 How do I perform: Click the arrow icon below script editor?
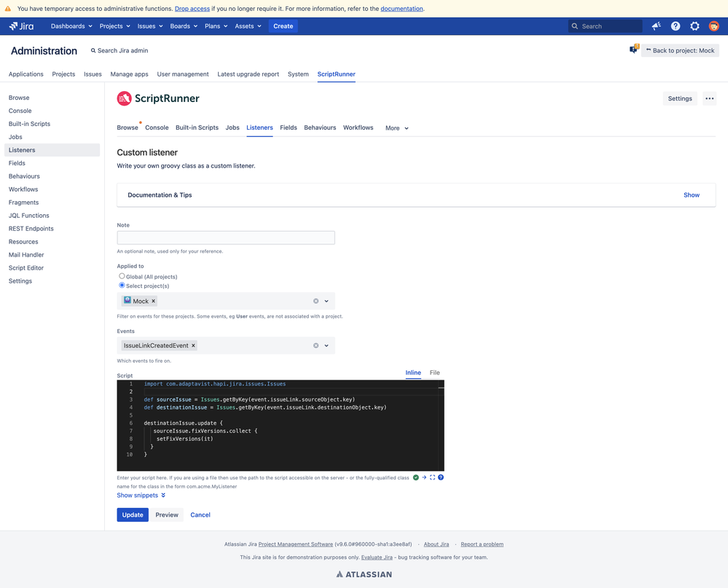[424, 477]
